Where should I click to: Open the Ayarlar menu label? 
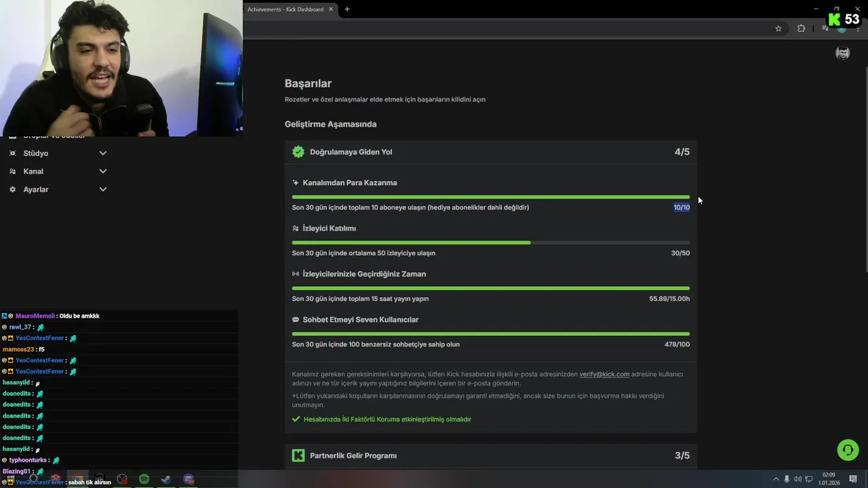(x=36, y=190)
